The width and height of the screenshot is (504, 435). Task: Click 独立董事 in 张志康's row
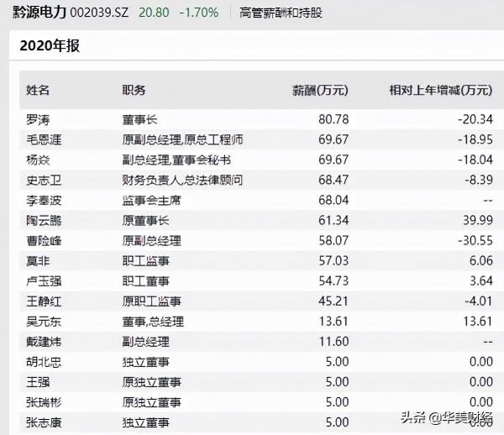[x=145, y=422]
